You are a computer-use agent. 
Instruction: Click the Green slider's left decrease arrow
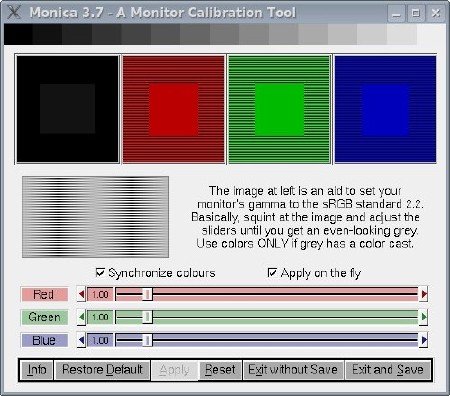click(81, 317)
